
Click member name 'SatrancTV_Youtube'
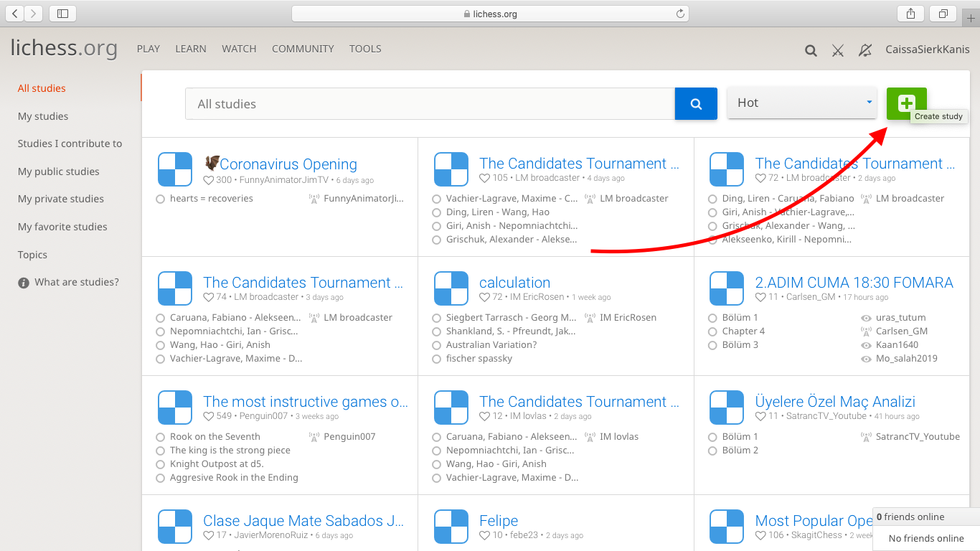[x=918, y=437]
